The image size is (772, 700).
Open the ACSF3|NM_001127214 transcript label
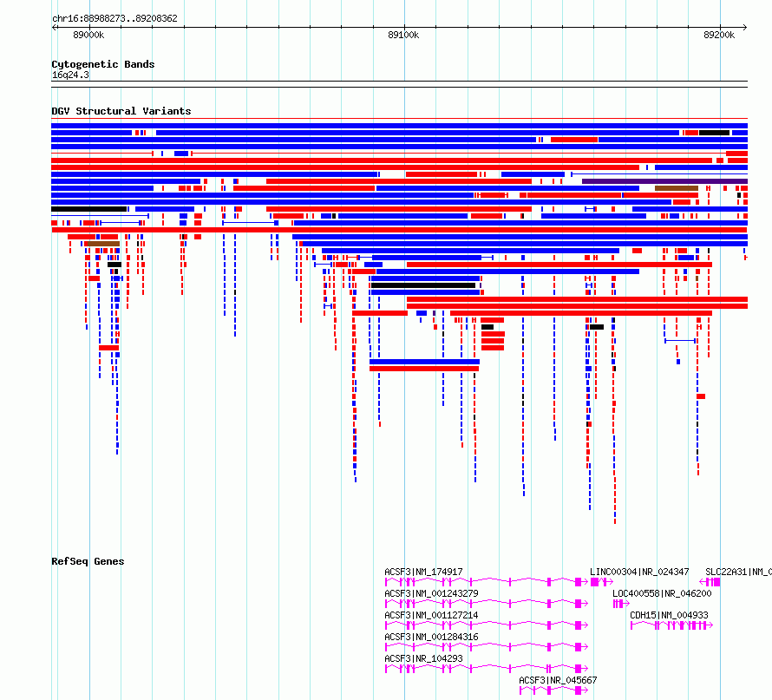(x=431, y=615)
